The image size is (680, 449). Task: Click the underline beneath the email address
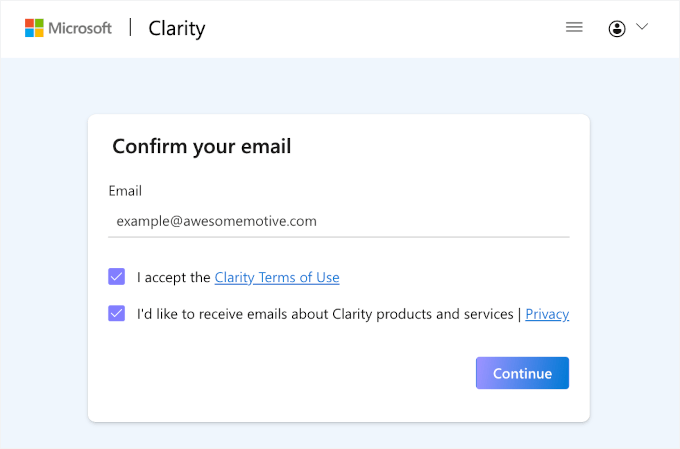pyautogui.click(x=338, y=237)
